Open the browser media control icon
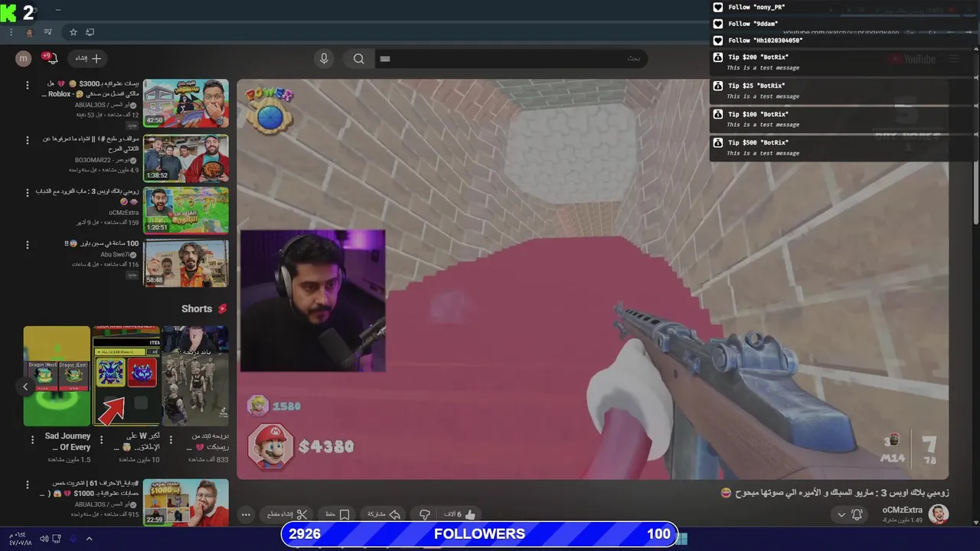The height and width of the screenshot is (551, 980). (x=47, y=32)
